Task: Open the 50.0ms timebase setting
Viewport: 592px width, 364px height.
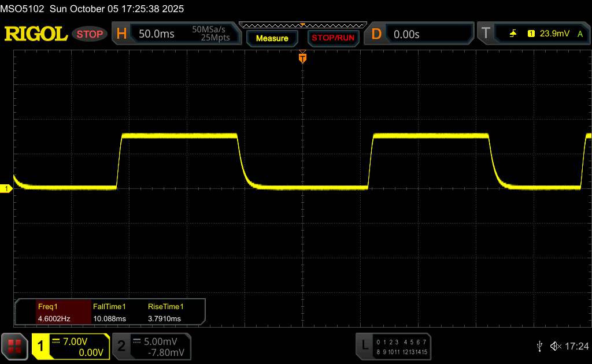Action: (157, 34)
